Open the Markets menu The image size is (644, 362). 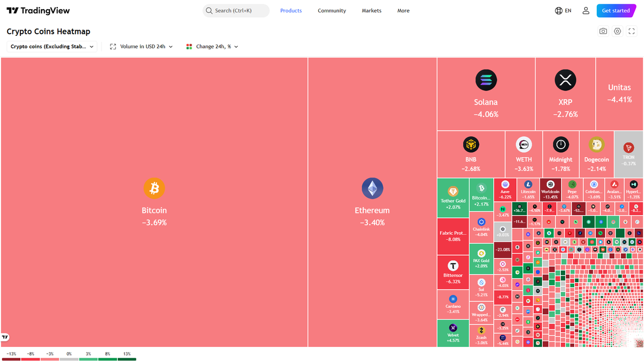[x=371, y=11]
